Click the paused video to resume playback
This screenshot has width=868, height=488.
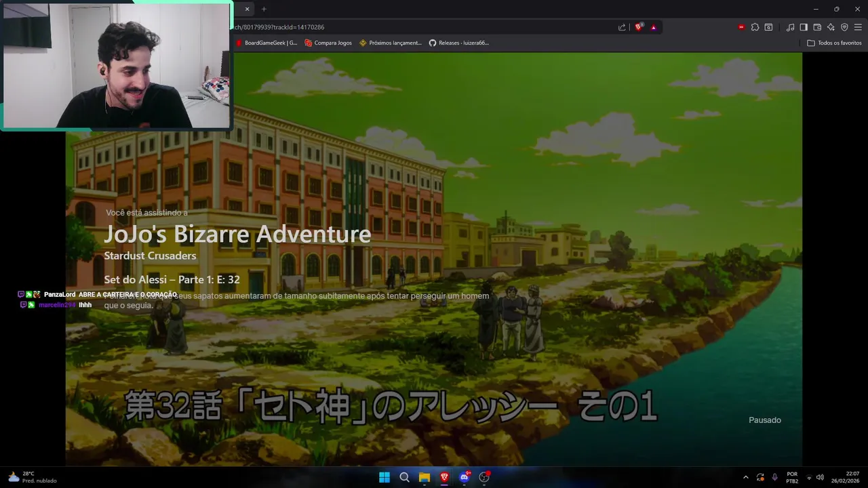434,259
